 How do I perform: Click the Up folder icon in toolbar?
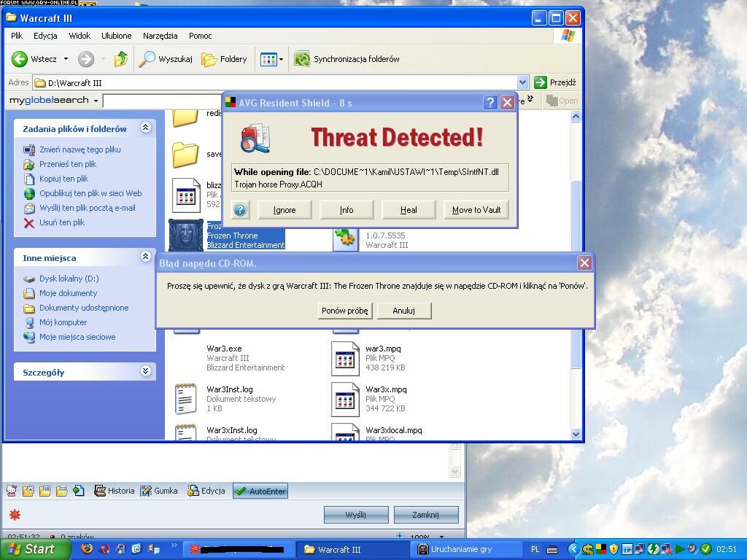click(121, 59)
